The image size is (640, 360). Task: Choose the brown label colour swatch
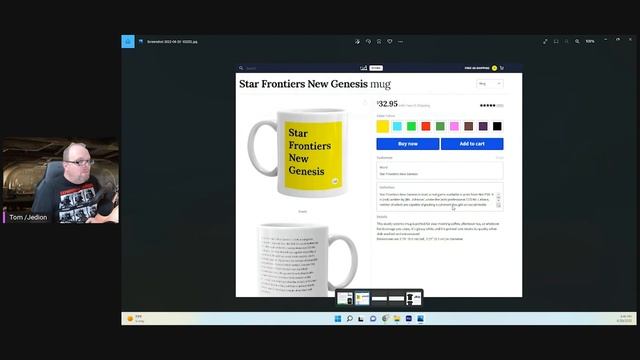(469, 127)
